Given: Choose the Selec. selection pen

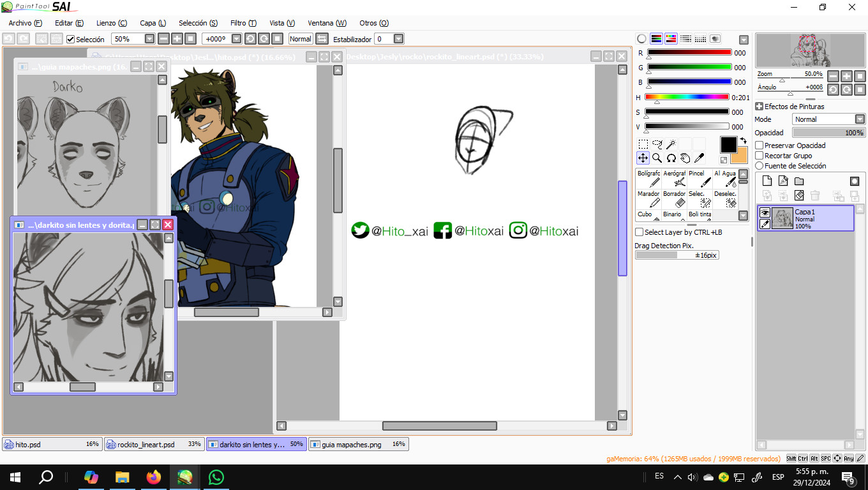Looking at the screenshot, I should point(700,199).
